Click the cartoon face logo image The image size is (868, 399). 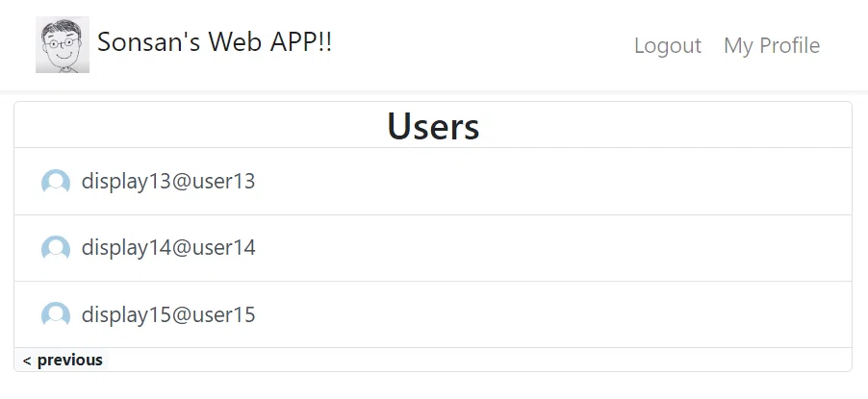click(x=63, y=44)
